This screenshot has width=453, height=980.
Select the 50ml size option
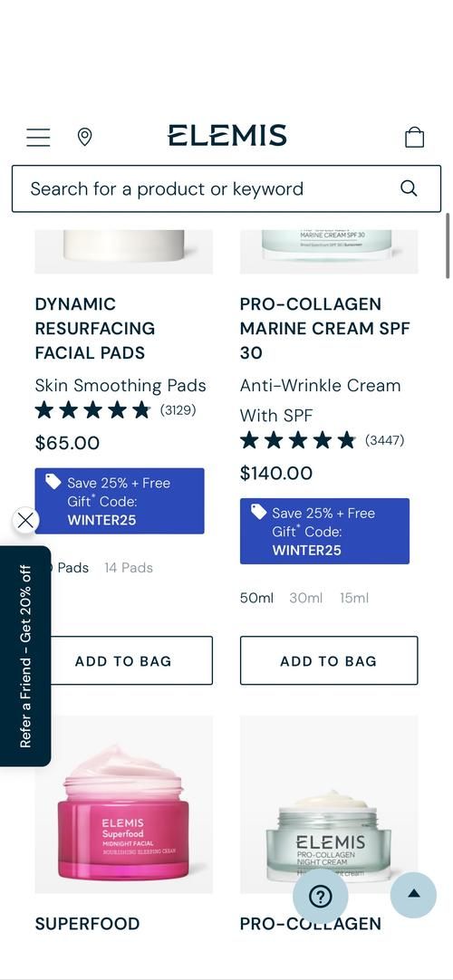[x=256, y=598]
